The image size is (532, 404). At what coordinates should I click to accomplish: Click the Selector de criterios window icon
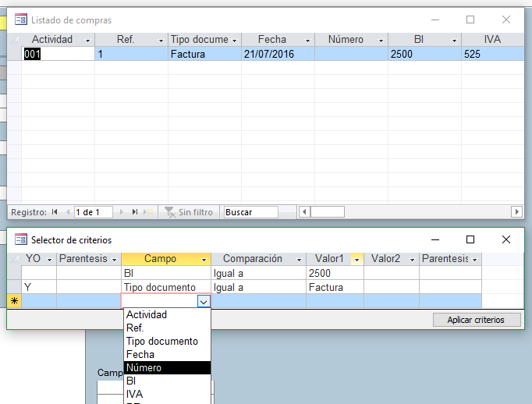pos(21,239)
